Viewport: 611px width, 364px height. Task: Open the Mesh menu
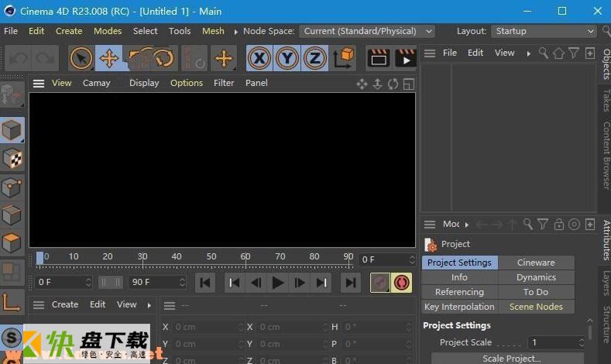click(213, 31)
